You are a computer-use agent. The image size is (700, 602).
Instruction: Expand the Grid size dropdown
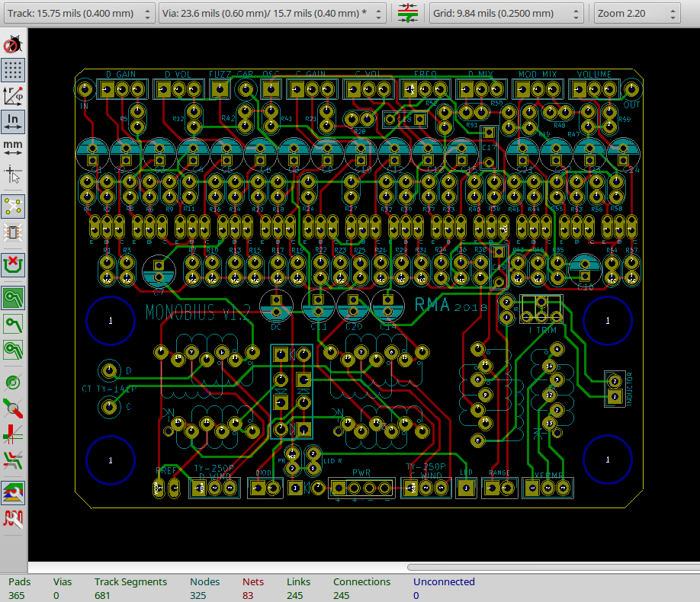[506, 13]
